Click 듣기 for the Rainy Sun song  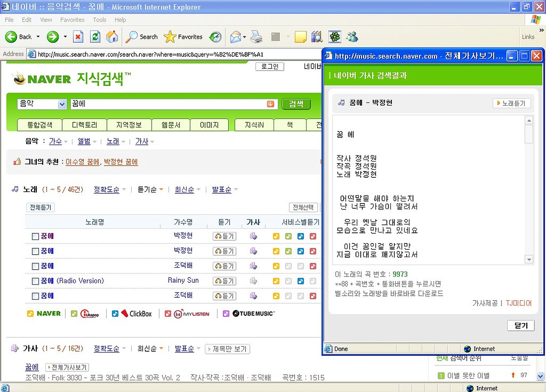click(x=224, y=281)
